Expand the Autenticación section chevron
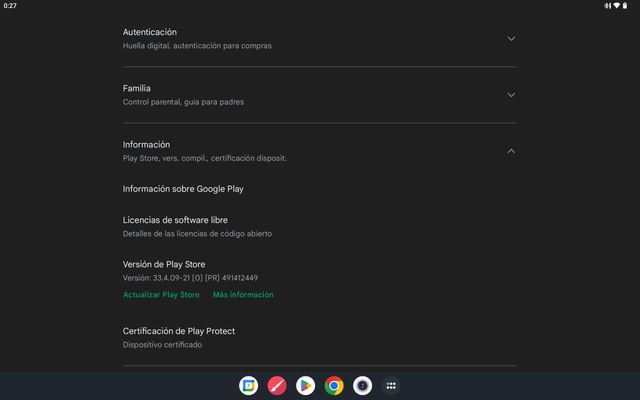Image resolution: width=640 pixels, height=400 pixels. tap(511, 39)
